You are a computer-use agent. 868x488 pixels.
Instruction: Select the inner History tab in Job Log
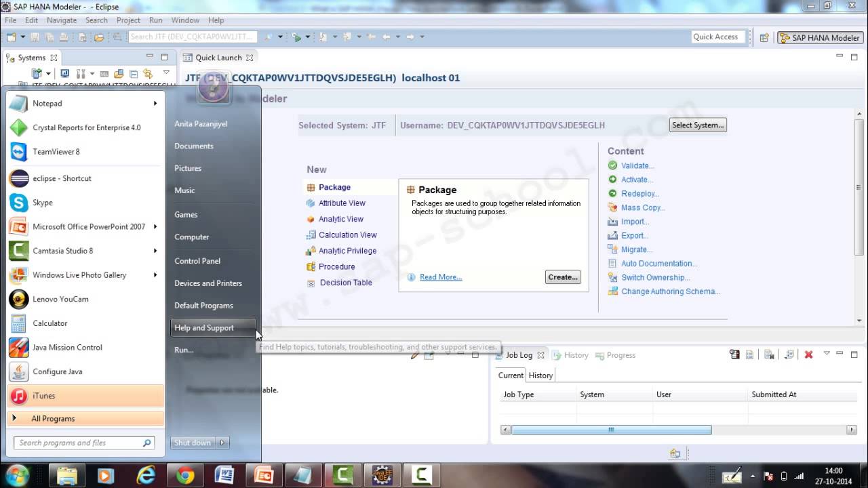(540, 375)
